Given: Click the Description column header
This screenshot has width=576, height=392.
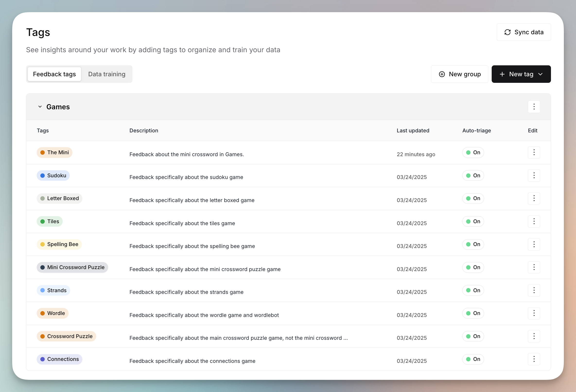Looking at the screenshot, I should click(144, 130).
